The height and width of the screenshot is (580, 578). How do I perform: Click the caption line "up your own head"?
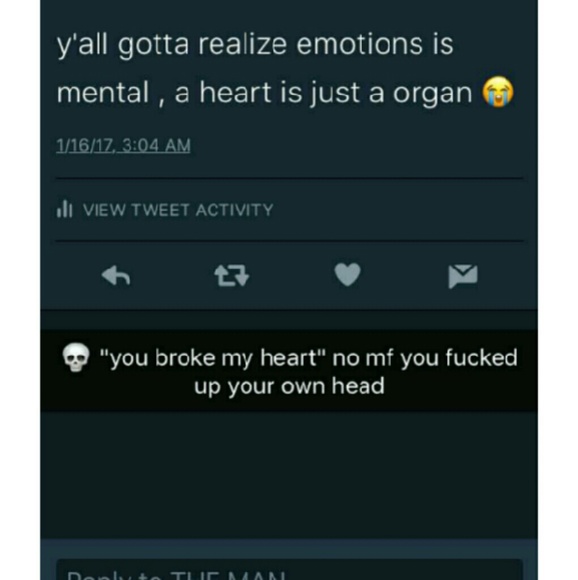[289, 387]
